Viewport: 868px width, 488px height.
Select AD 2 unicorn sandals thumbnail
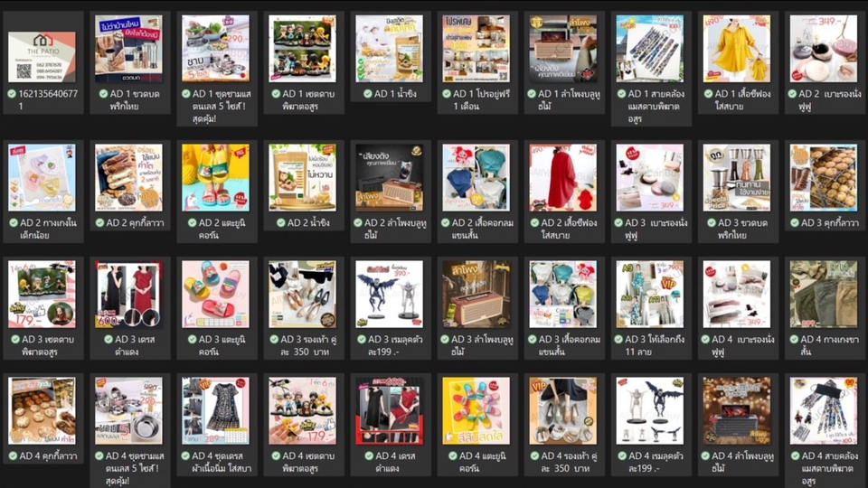(215, 178)
